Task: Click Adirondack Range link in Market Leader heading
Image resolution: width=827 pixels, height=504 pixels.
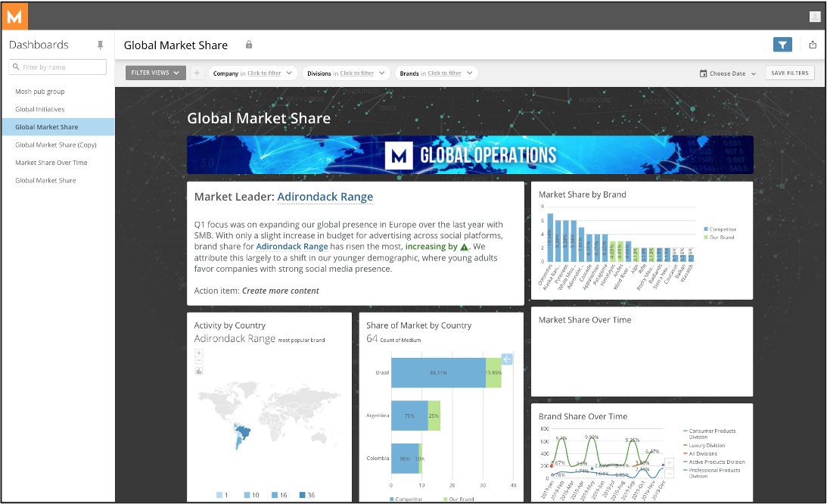Action: coord(325,197)
